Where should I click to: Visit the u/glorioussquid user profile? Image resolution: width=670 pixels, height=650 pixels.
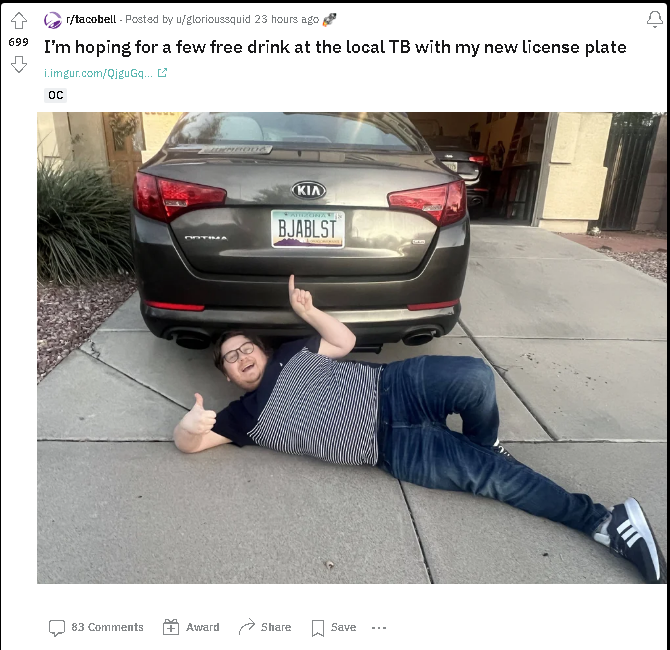click(x=213, y=20)
